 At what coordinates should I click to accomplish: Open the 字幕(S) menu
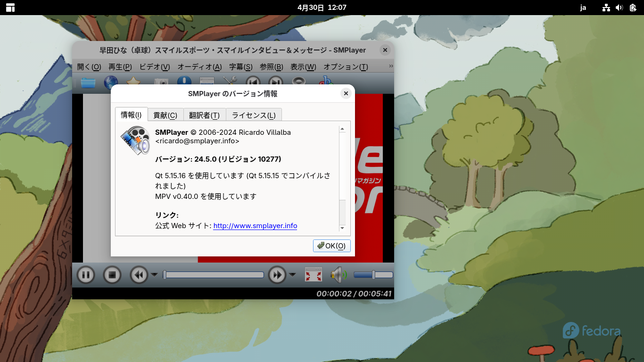pos(241,67)
